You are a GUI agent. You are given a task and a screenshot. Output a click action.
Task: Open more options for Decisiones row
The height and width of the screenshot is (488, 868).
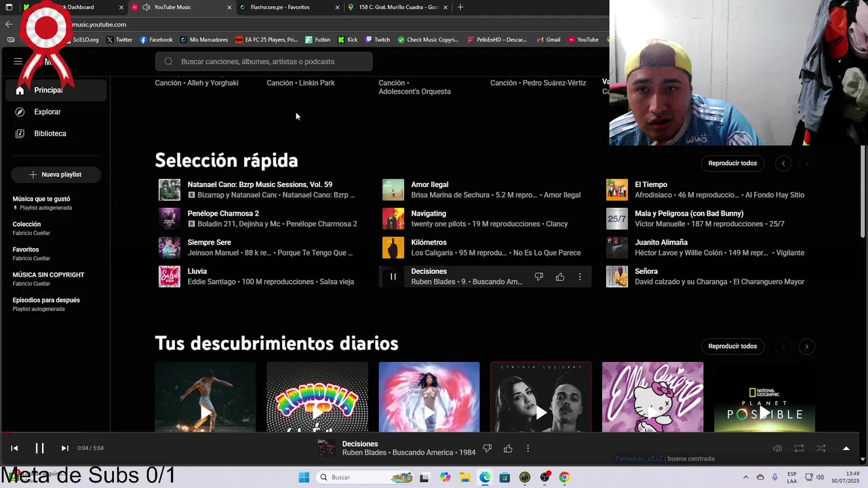tap(580, 277)
